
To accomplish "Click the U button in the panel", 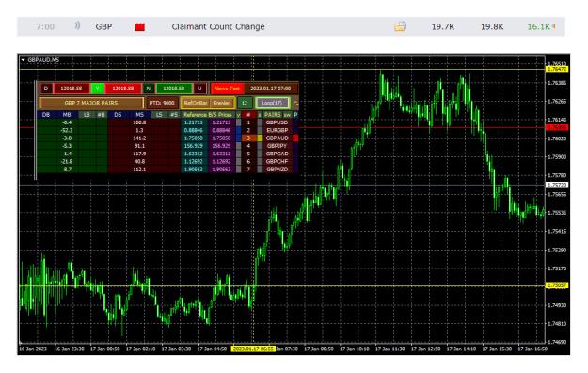I will coord(199,89).
